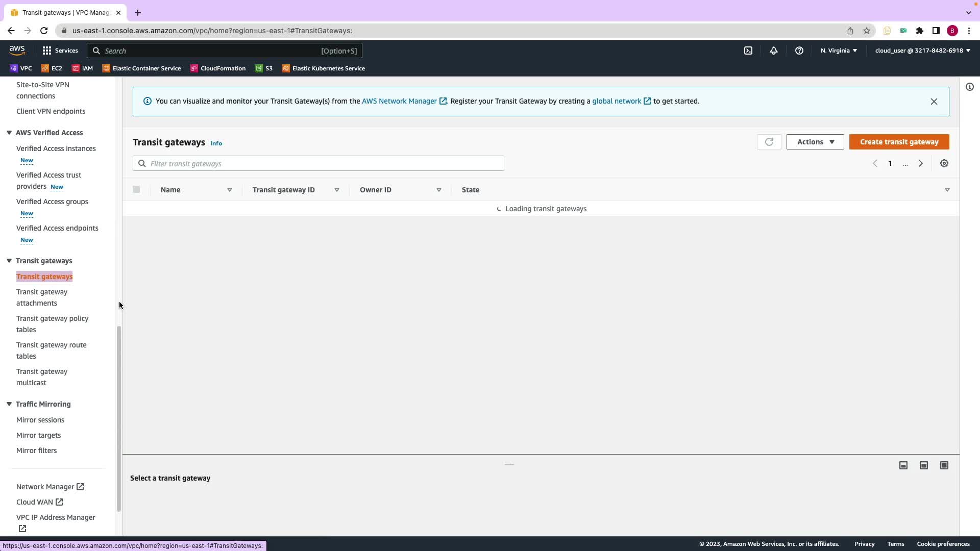Dismiss the Network Manager info banner

pos(934,102)
